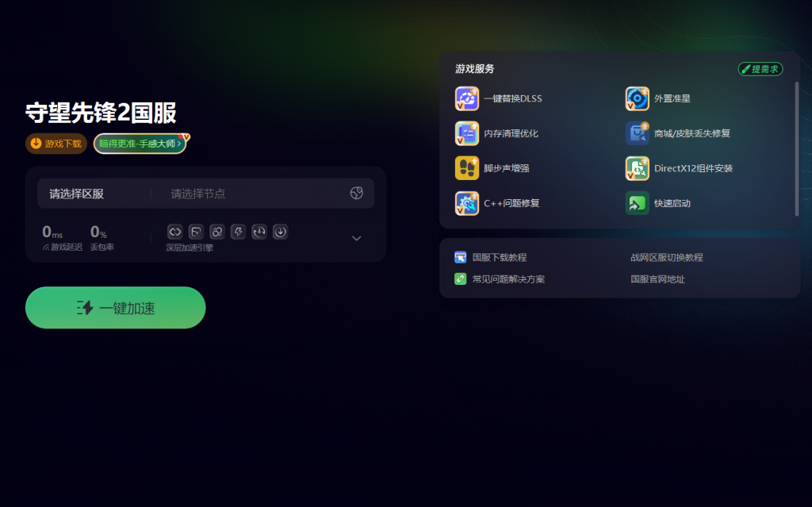This screenshot has height=507, width=812.
Task: Click the 0% 丢包率 packet loss readout
Action: pos(102,237)
